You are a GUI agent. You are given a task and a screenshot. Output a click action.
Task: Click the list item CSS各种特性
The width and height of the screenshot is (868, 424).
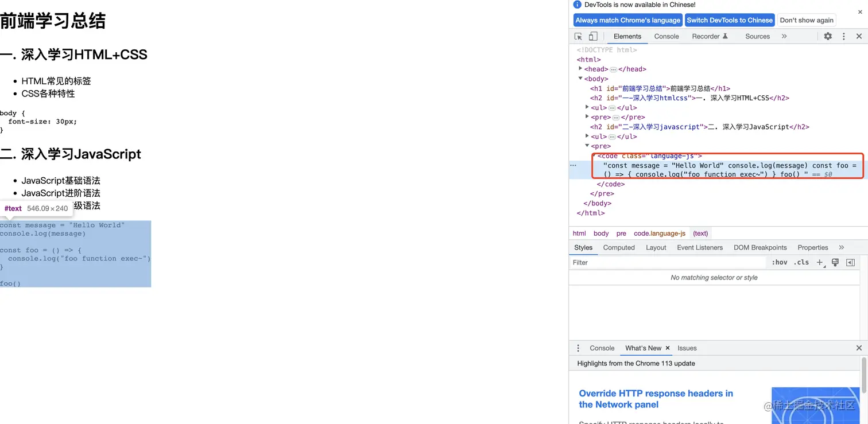(48, 94)
